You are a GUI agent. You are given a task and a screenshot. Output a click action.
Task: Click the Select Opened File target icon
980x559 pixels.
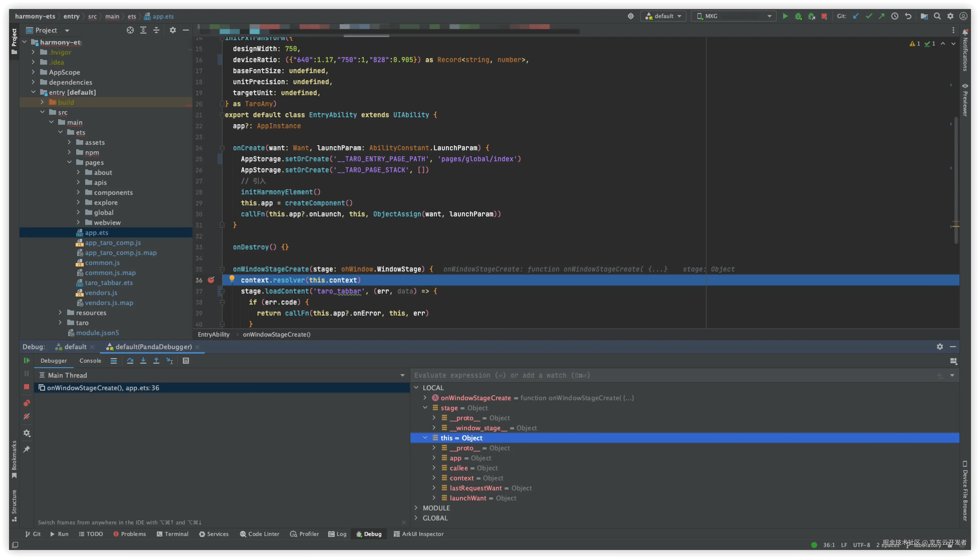click(x=130, y=30)
